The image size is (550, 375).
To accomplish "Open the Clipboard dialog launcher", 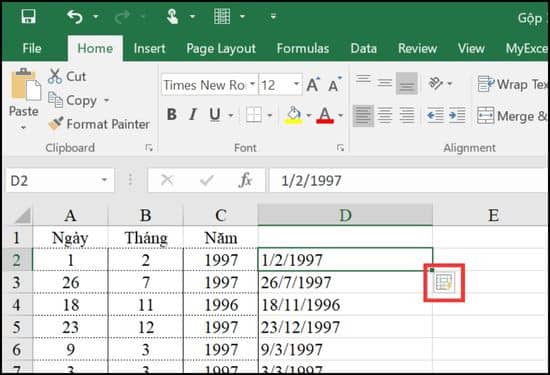I will pyautogui.click(x=149, y=148).
